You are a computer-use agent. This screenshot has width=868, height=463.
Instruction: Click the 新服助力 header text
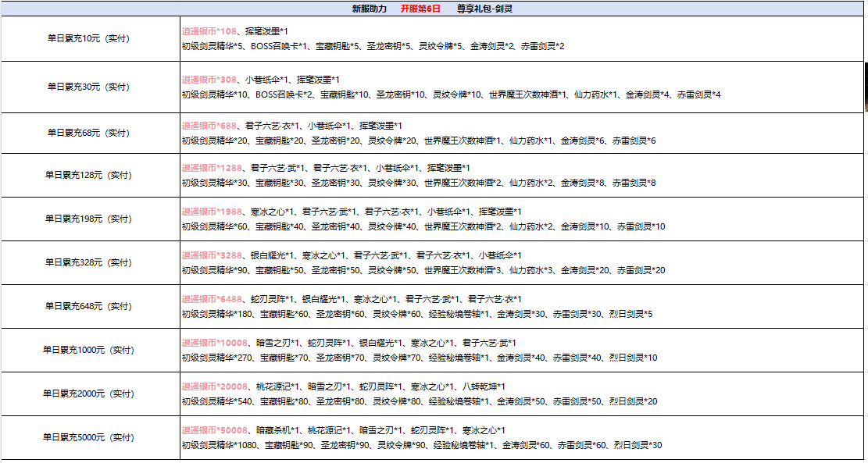(x=370, y=9)
